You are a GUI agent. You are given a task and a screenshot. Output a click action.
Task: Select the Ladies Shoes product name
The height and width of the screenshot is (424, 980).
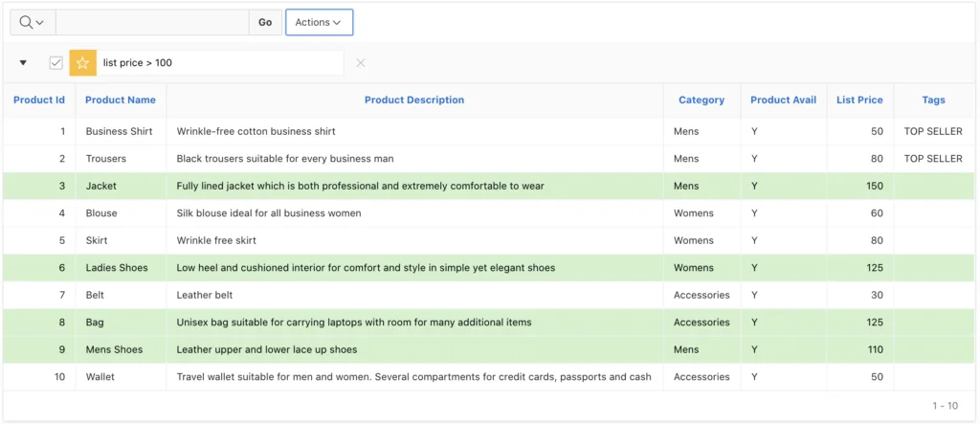(117, 268)
